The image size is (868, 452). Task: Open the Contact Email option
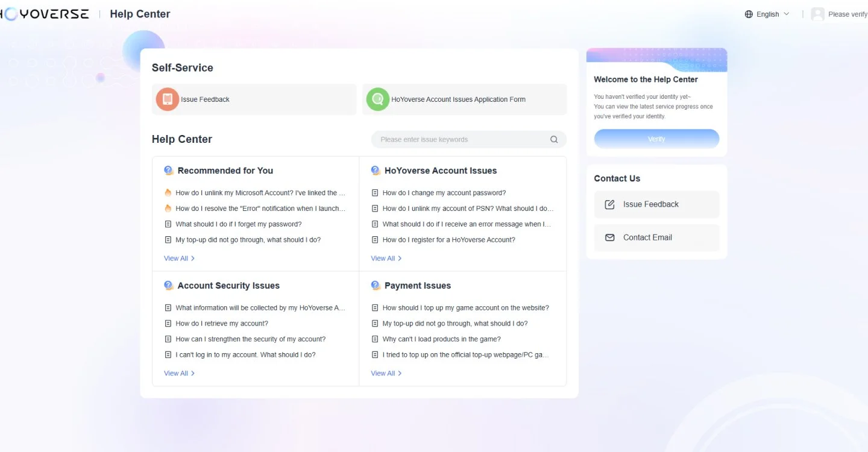coord(656,237)
